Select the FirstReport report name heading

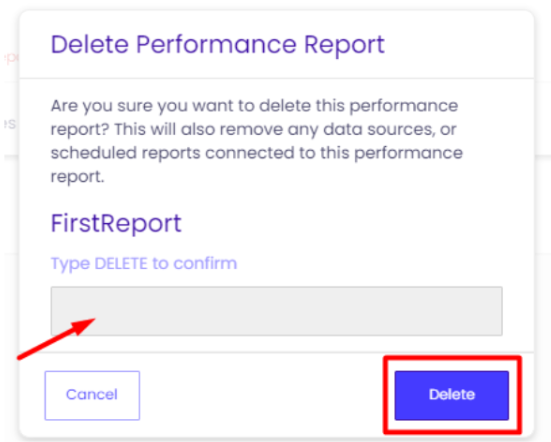click(116, 223)
